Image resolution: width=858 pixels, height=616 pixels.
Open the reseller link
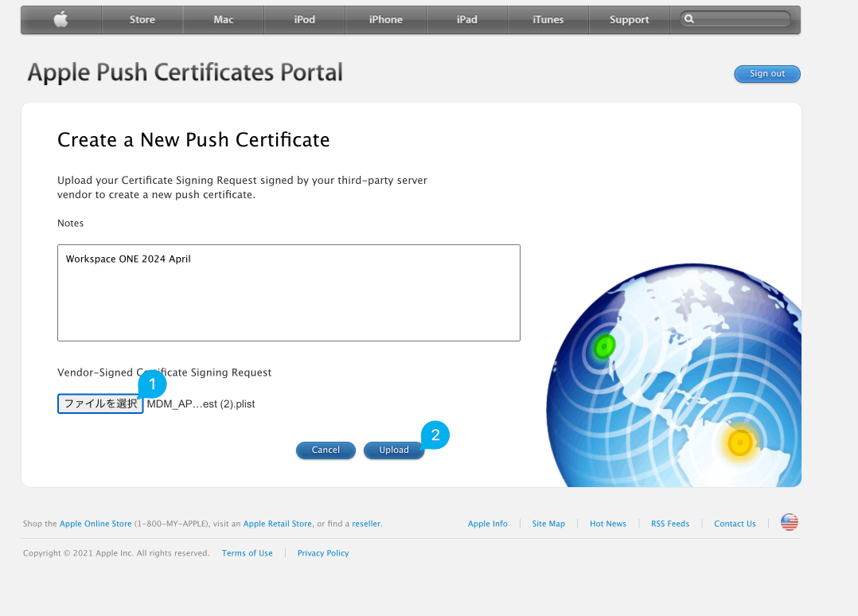pos(366,524)
